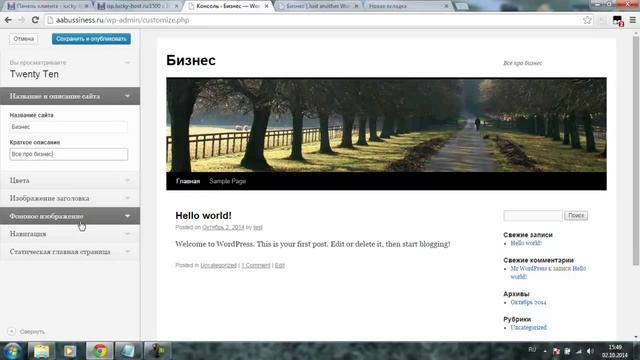This screenshot has height=360, width=640.
Task: Open Октябрь 2, 2014 date link
Action: click(223, 227)
